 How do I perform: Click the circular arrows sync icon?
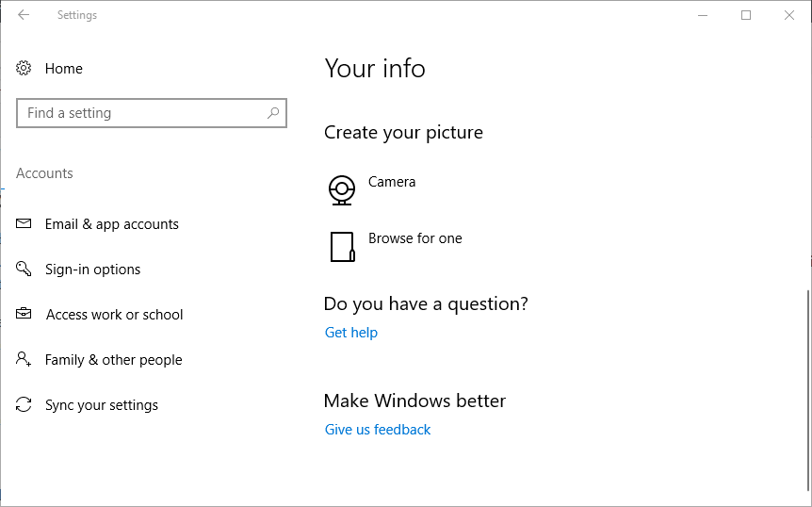point(24,405)
